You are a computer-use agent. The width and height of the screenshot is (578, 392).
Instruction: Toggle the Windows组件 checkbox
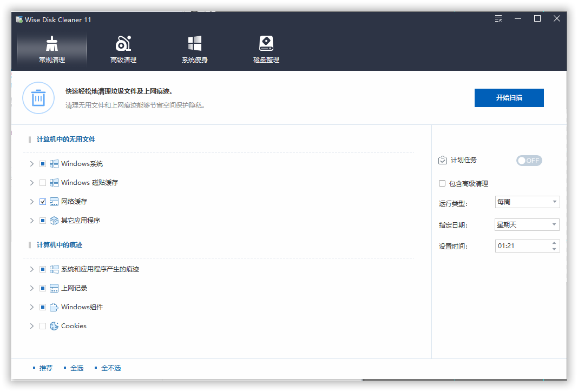click(43, 307)
